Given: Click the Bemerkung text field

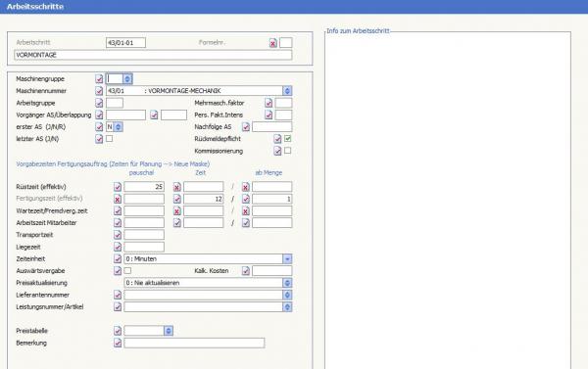Looking at the screenshot, I should point(194,343).
